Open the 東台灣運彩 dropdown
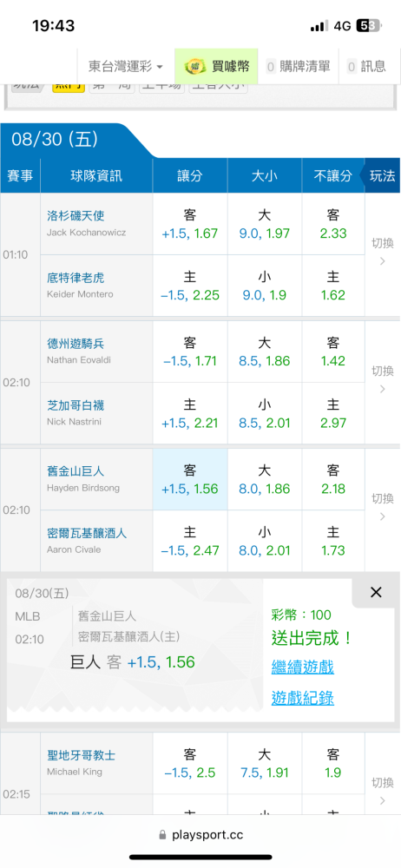This screenshot has width=401, height=868. (126, 67)
